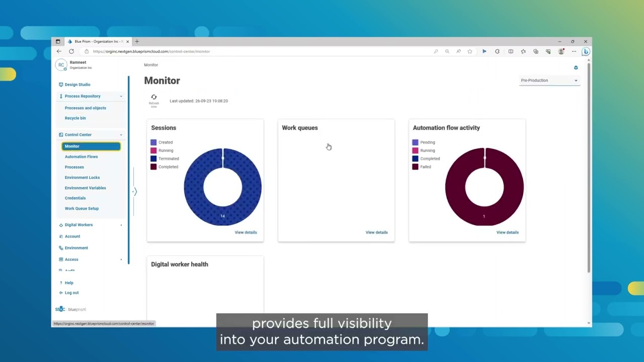Viewport: 644px width, 362px height.
Task: Click the Digital worker health heading
Action: click(x=180, y=264)
